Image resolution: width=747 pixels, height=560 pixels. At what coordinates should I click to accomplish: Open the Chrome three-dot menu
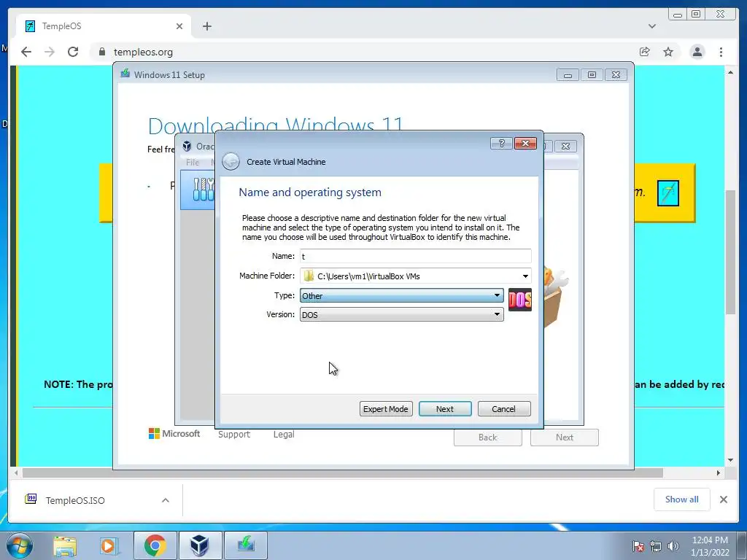coord(721,52)
